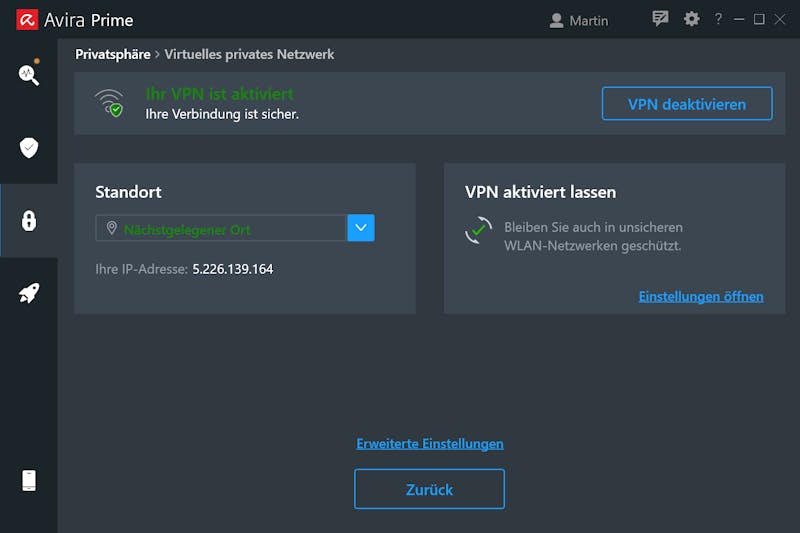This screenshot has height=533, width=800.
Task: Open the Performance rocket sidebar icon
Action: pos(29,293)
